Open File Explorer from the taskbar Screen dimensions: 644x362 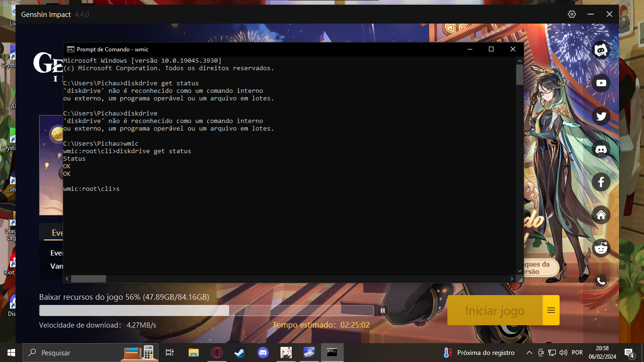tap(193, 353)
